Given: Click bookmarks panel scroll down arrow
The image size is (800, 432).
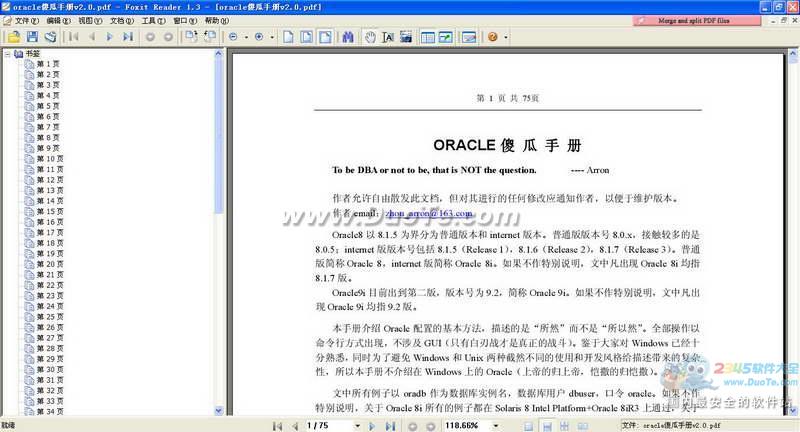Looking at the screenshot, I should tap(219, 411).
